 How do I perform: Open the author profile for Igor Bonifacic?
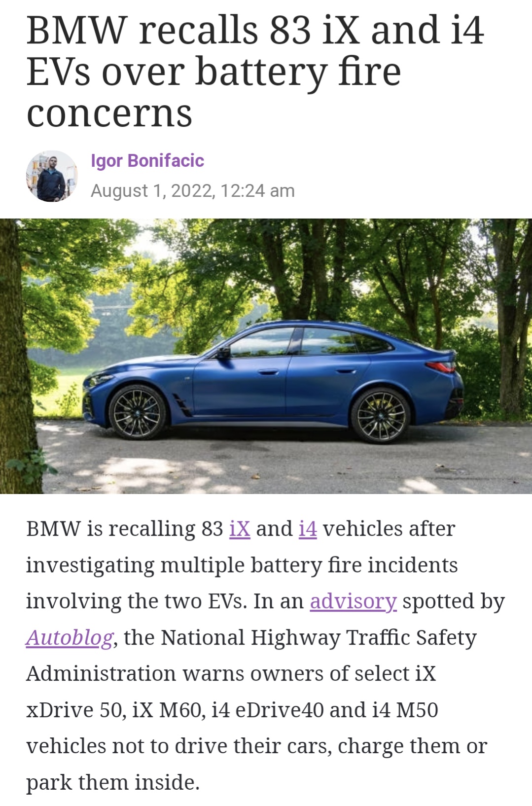pos(147,161)
